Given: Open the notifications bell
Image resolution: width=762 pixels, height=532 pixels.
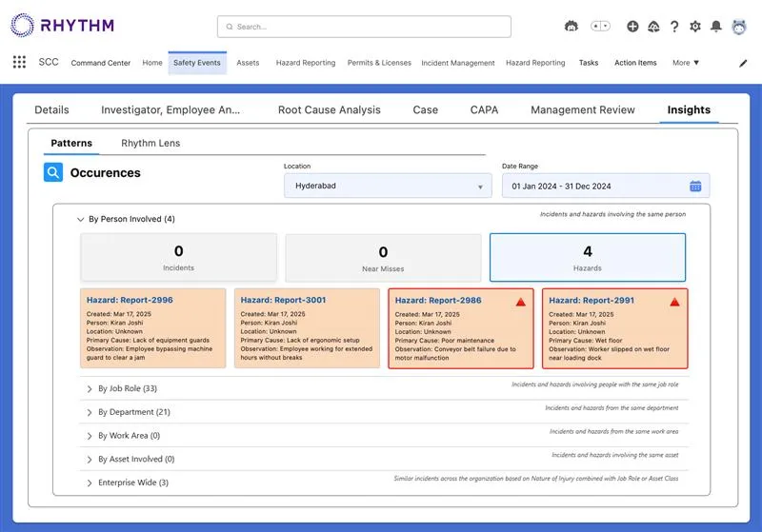Looking at the screenshot, I should tap(716, 27).
